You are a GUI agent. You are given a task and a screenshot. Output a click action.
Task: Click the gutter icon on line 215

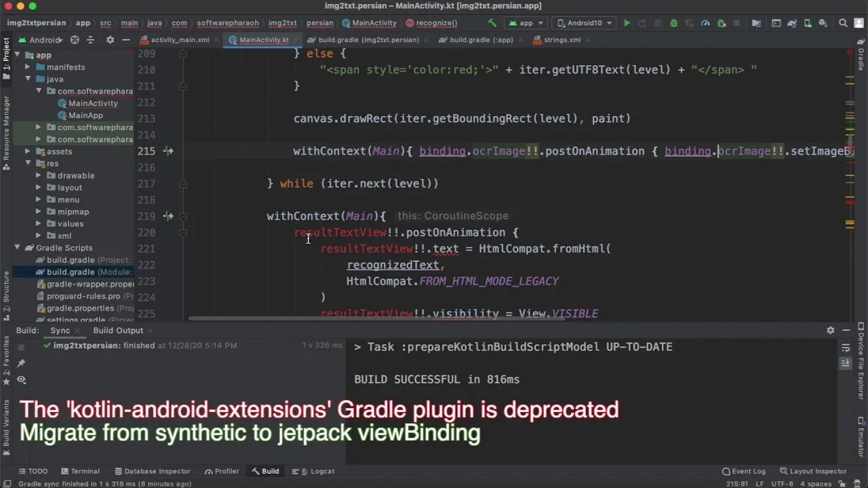(168, 151)
